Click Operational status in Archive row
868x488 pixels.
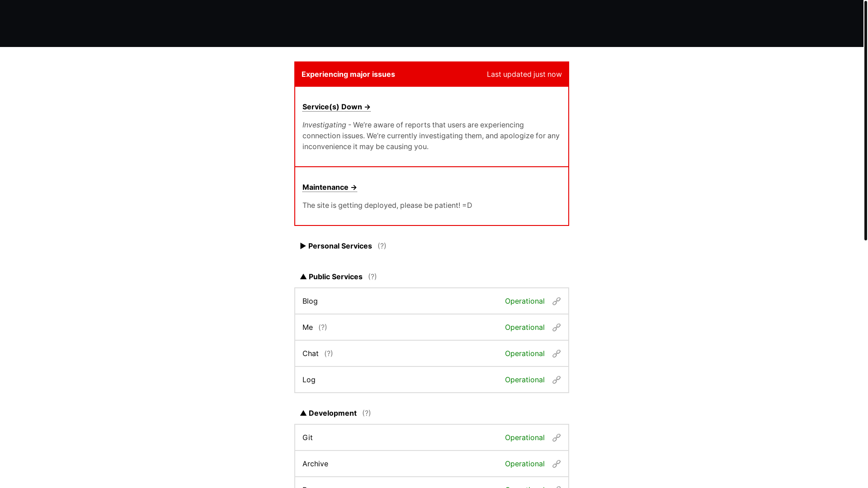[x=524, y=464]
